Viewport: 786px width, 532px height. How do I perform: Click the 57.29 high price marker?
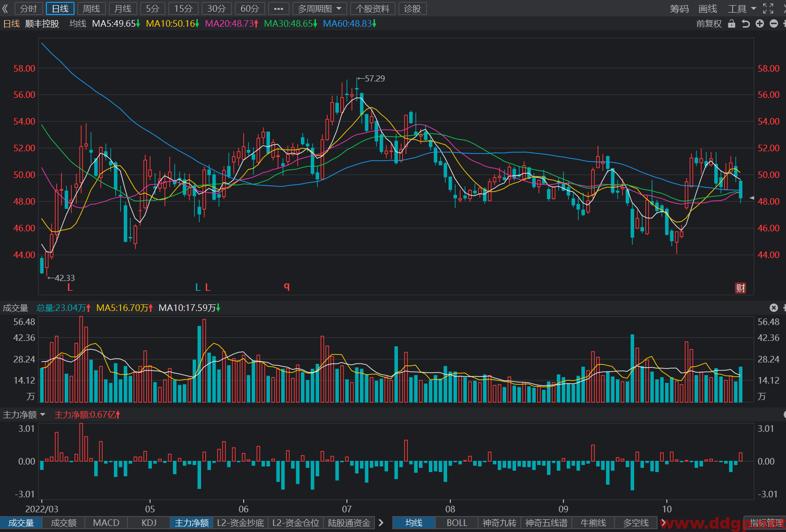click(x=371, y=79)
